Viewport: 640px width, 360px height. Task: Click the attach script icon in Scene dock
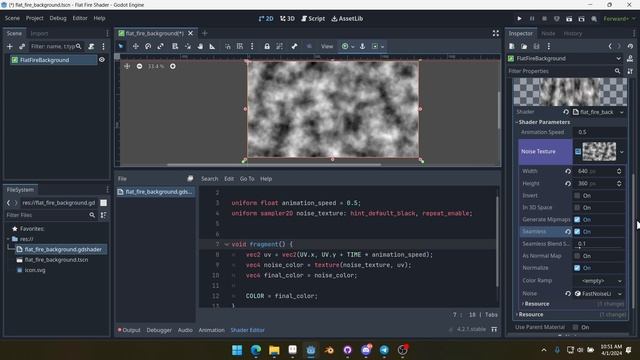91,47
